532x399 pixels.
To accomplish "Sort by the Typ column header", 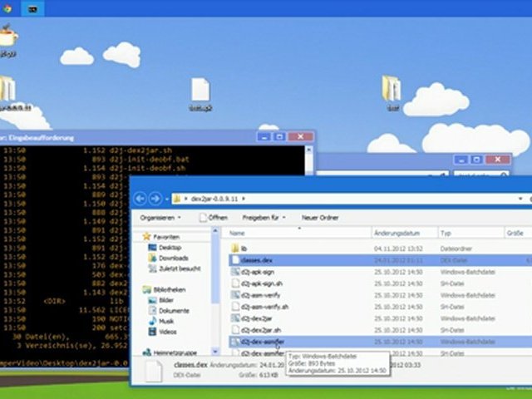I will 446,234.
